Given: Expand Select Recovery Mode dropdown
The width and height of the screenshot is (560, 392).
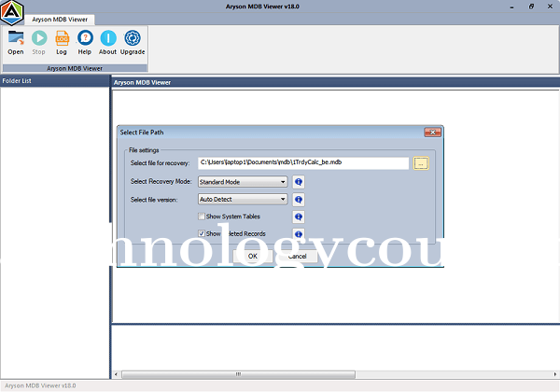Looking at the screenshot, I should 243,182.
